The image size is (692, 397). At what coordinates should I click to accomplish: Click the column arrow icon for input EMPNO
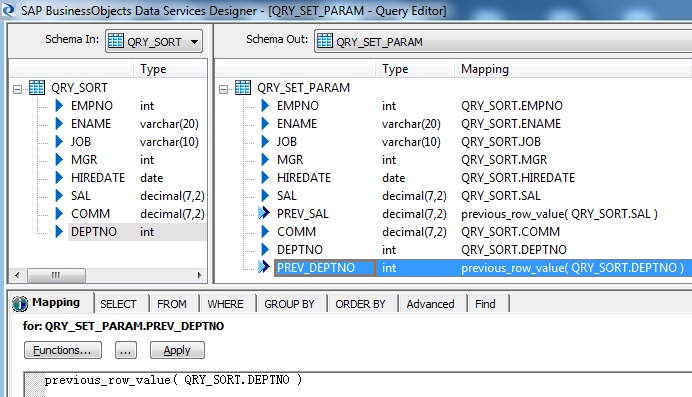pos(59,105)
